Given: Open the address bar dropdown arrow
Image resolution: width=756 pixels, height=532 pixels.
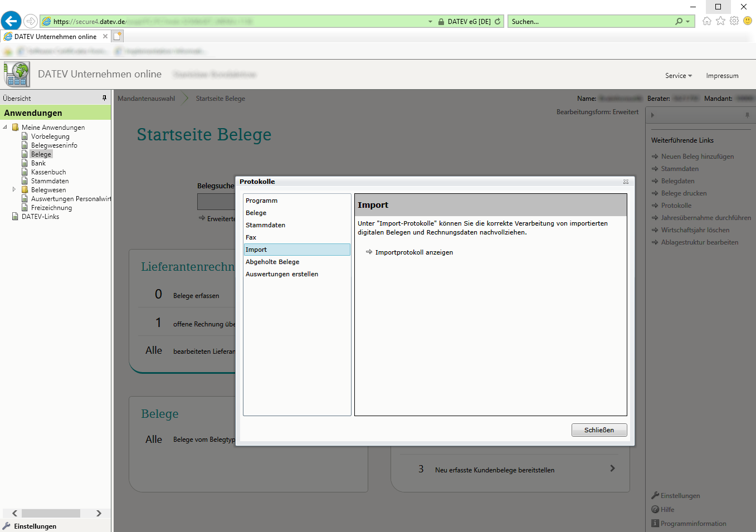Looking at the screenshot, I should 430,22.
